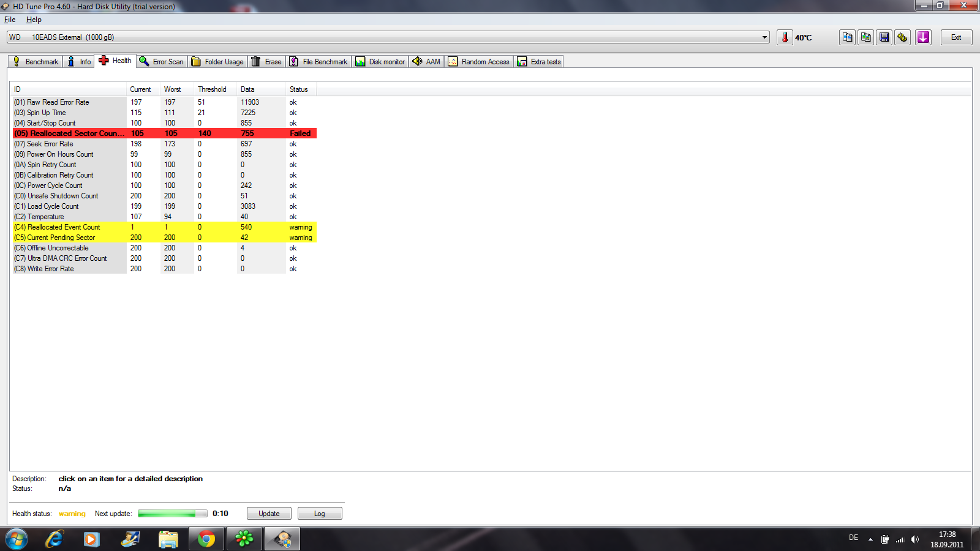Select the Health tab
The width and height of the screenshot is (980, 551).
click(x=115, y=61)
